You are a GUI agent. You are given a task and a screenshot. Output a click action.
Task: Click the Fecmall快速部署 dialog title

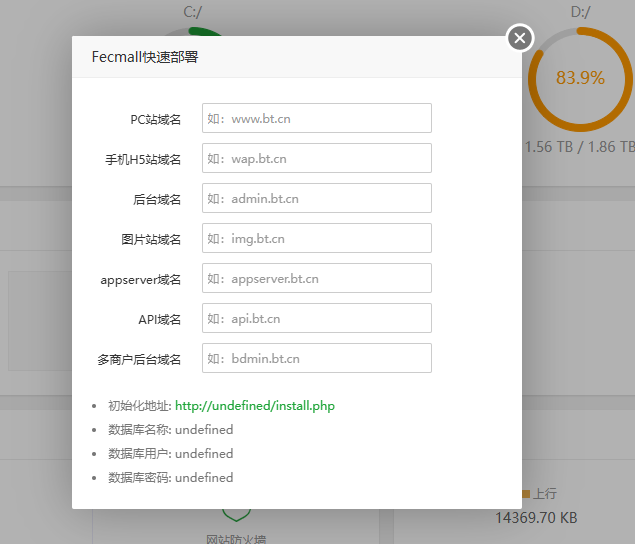(x=145, y=57)
